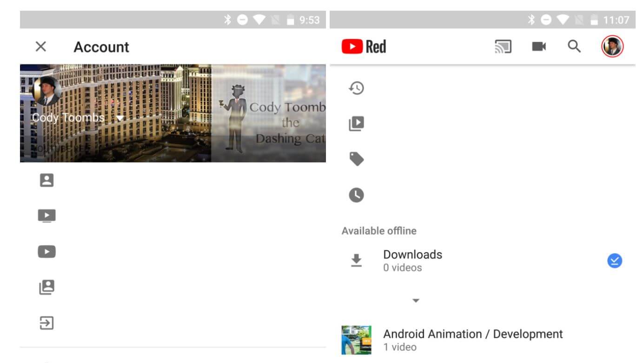The width and height of the screenshot is (644, 363).
Task: Tap the video camera upload icon
Action: (539, 46)
